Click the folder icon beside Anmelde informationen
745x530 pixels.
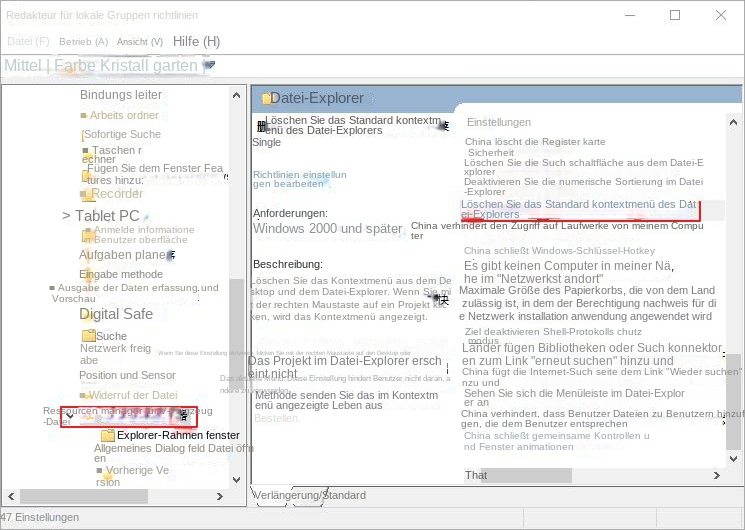[88, 235]
